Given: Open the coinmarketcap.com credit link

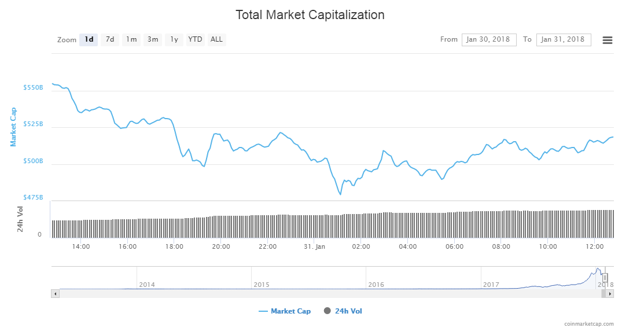Looking at the screenshot, I should click(x=589, y=324).
